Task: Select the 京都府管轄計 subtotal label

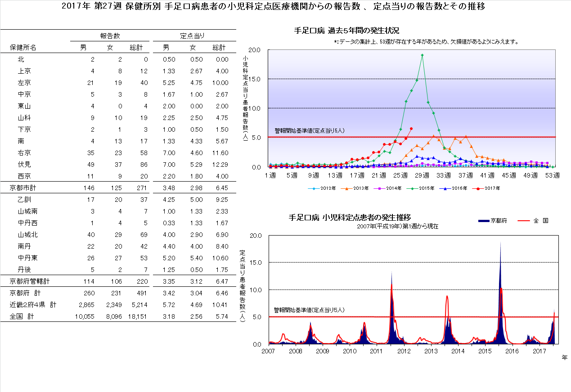Action: pyautogui.click(x=30, y=281)
